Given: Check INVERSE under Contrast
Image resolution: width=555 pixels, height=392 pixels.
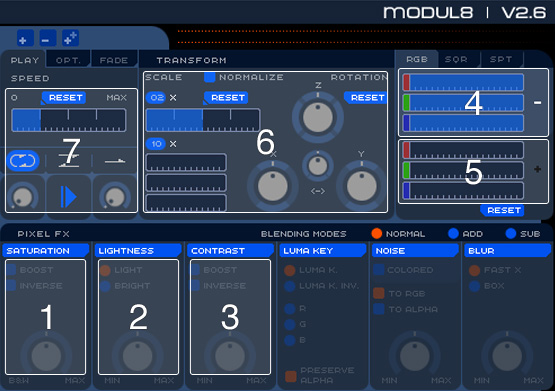Looking at the screenshot, I should point(195,285).
